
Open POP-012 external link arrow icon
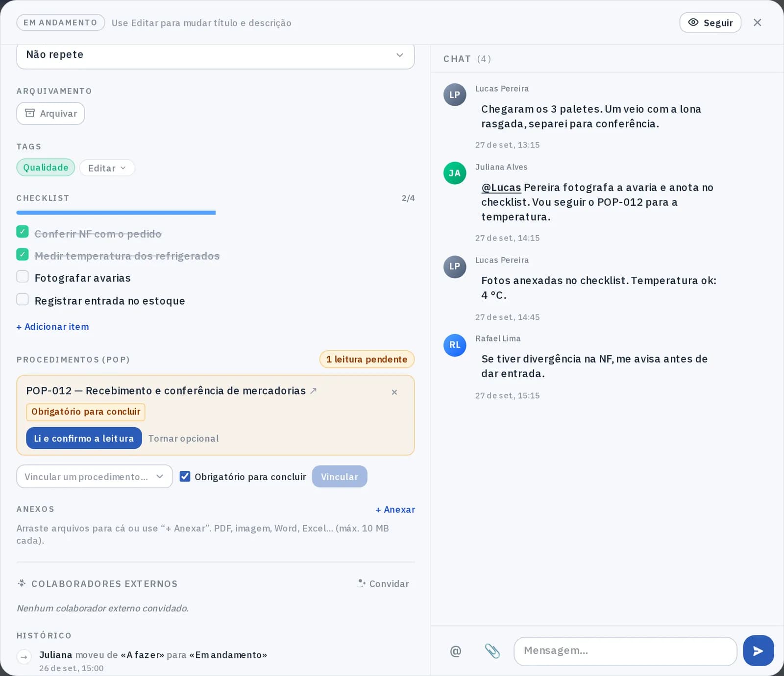314,390
